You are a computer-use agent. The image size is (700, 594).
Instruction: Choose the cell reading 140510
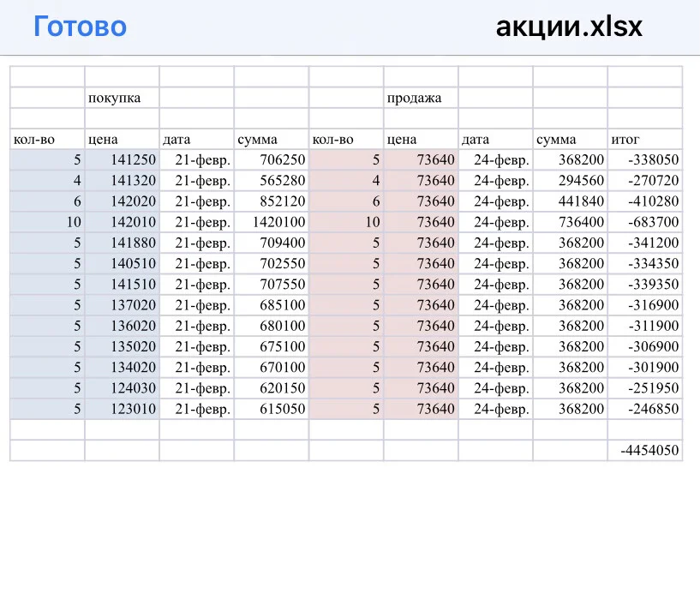coord(122,264)
